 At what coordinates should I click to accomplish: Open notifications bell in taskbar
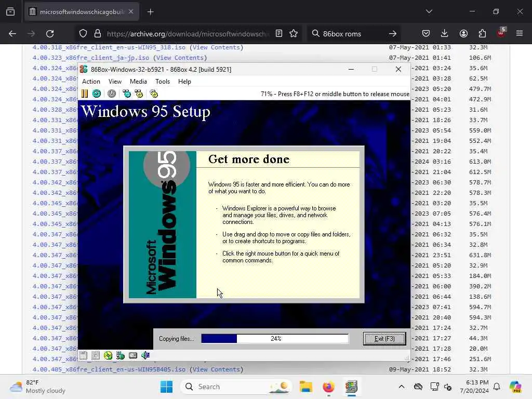click(497, 387)
